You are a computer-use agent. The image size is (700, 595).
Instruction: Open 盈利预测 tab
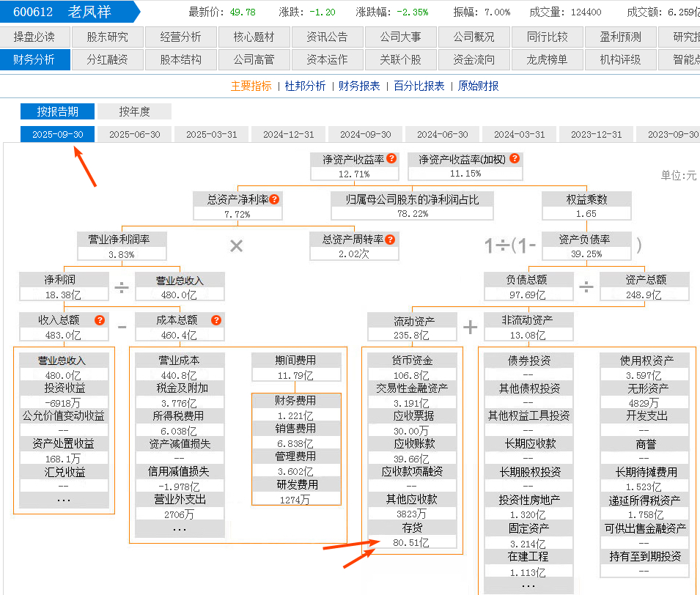[x=620, y=37]
